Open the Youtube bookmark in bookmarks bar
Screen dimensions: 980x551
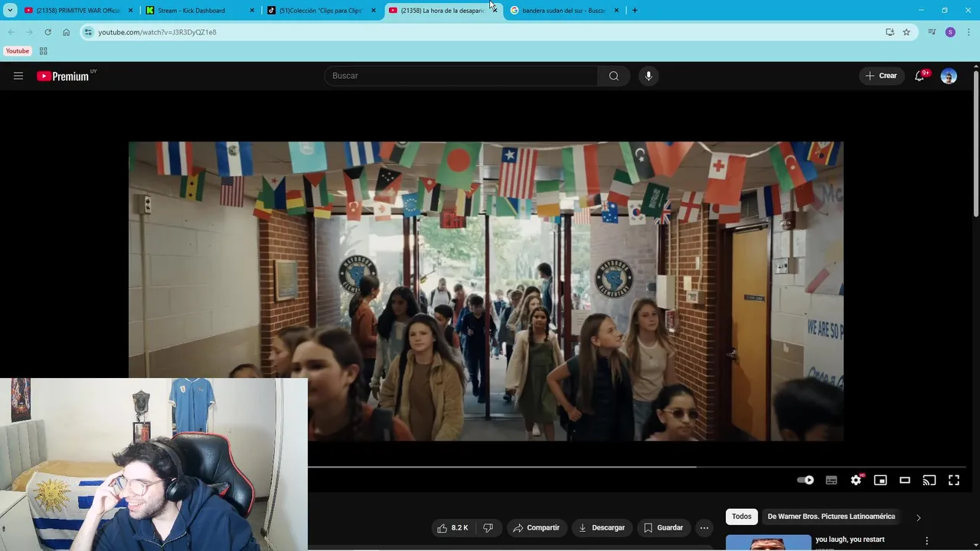pyautogui.click(x=17, y=51)
